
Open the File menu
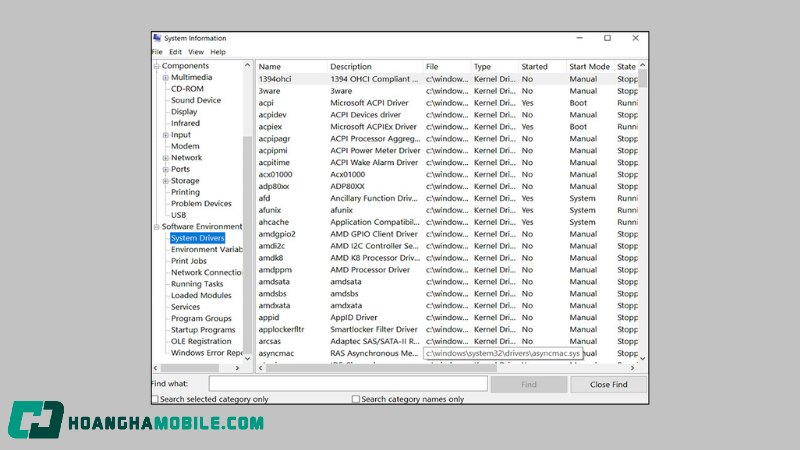(x=157, y=52)
